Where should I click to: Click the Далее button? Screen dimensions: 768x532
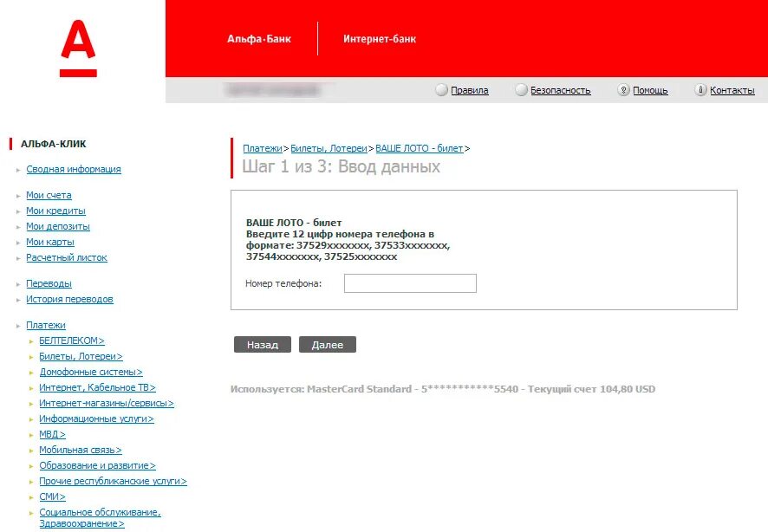[327, 345]
